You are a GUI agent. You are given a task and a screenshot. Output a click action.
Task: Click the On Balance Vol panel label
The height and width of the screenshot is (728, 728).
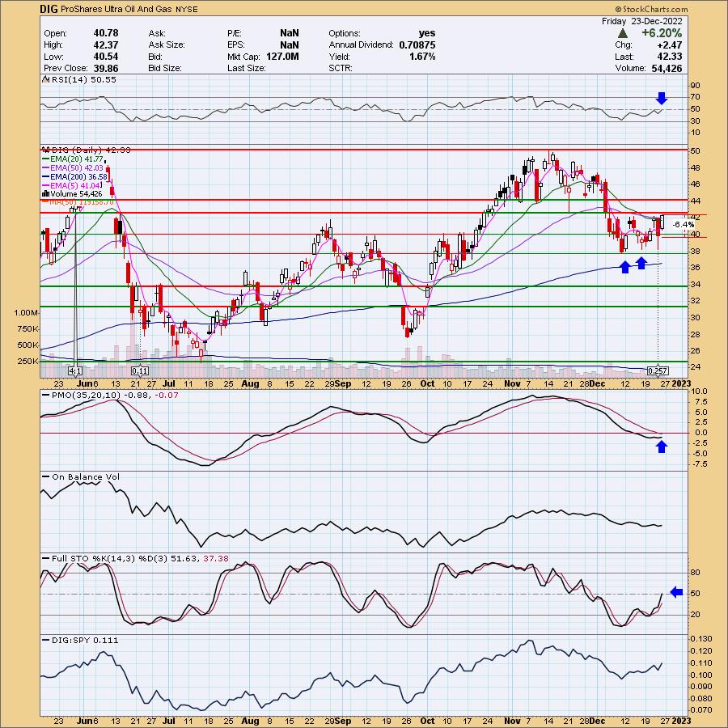coord(81,476)
